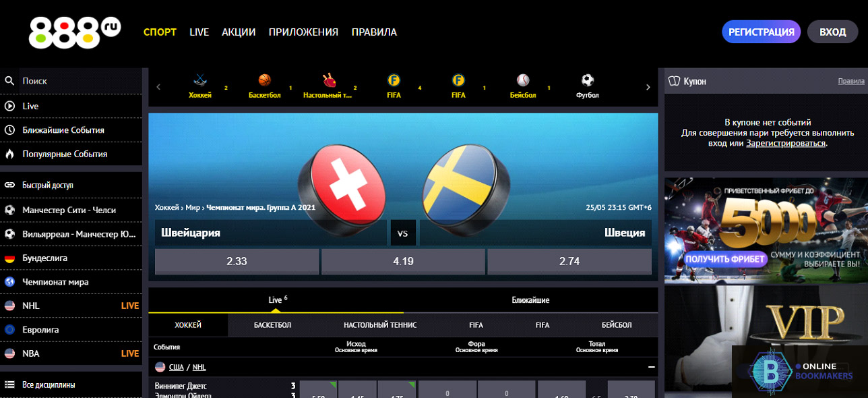Select the БАСКЕТБОЛ sport tab
The height and width of the screenshot is (398, 868).
[272, 325]
